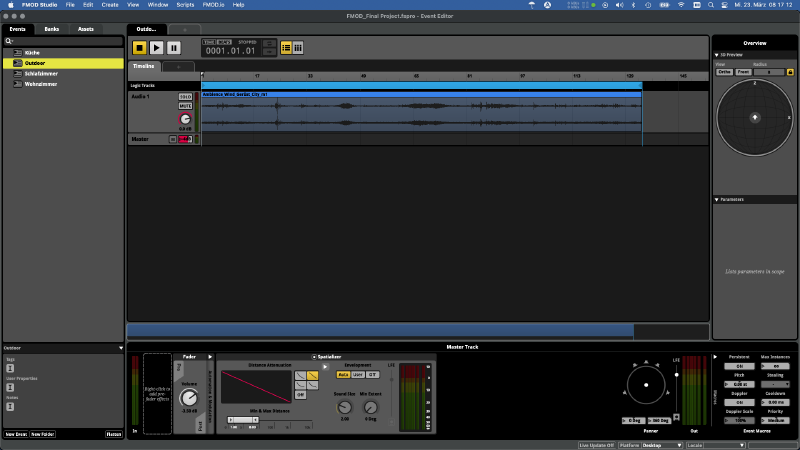Click the Fader Volume knob
Viewport: 800px width, 450px height.
click(189, 397)
